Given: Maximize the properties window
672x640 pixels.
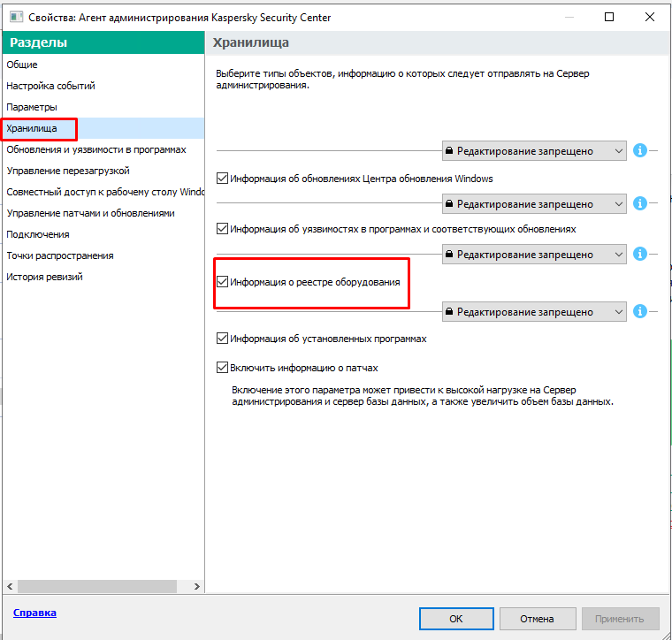Looking at the screenshot, I should tap(609, 17).
